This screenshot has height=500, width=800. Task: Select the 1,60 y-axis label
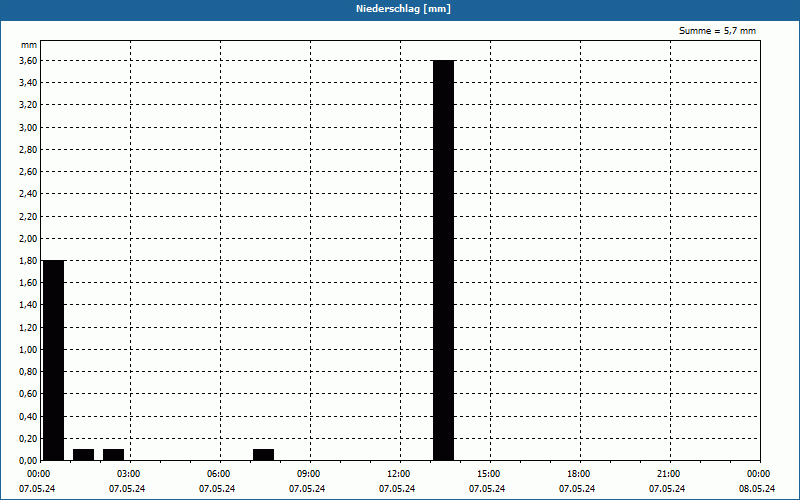pos(28,283)
